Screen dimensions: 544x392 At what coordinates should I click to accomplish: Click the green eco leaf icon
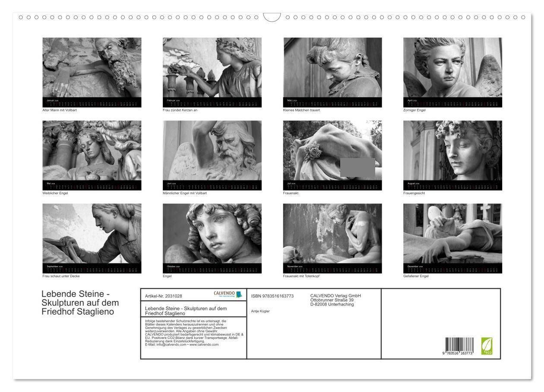coord(487,346)
